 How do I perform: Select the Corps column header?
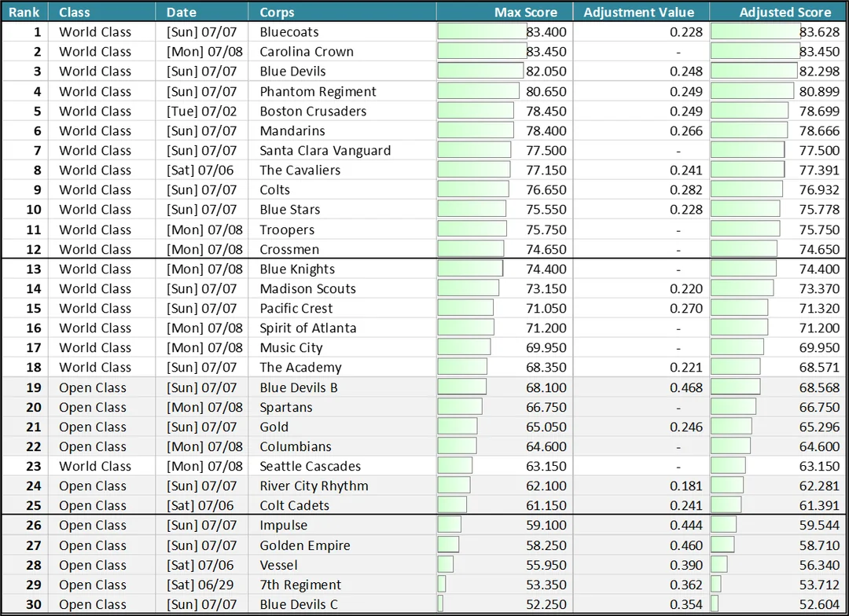pyautogui.click(x=342, y=12)
